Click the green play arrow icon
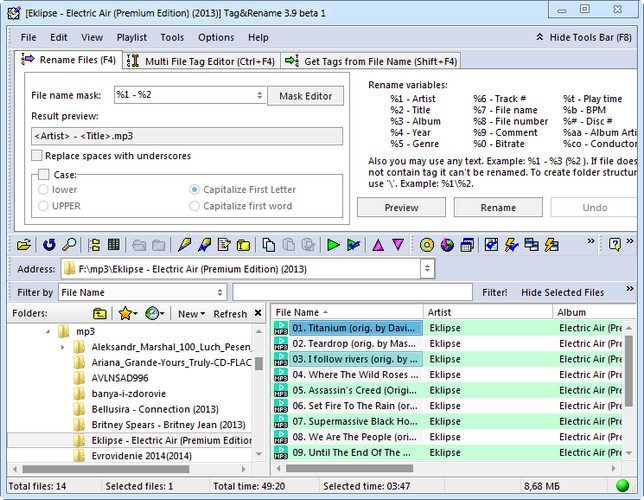The height and width of the screenshot is (500, 644). click(333, 245)
